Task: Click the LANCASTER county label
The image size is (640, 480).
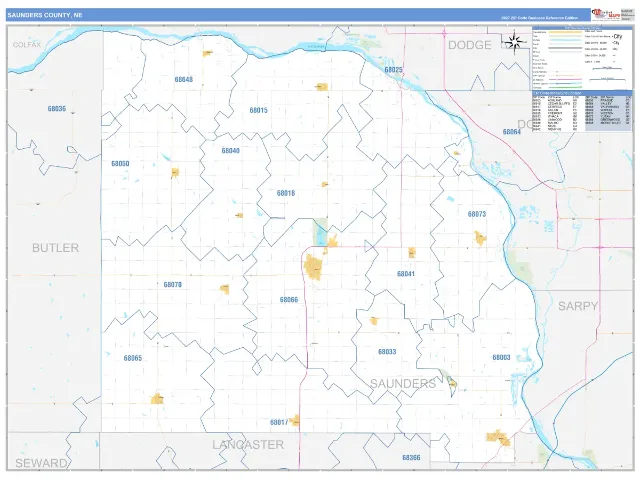Action: (x=248, y=444)
